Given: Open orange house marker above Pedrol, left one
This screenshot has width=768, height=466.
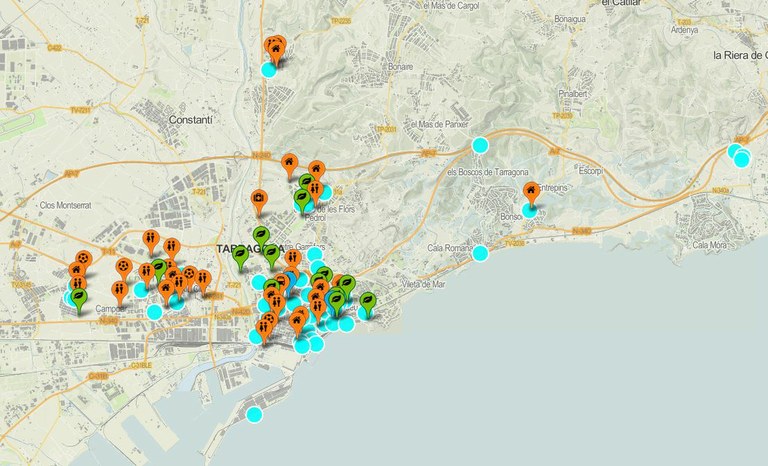Looking at the screenshot, I should click(x=289, y=162).
